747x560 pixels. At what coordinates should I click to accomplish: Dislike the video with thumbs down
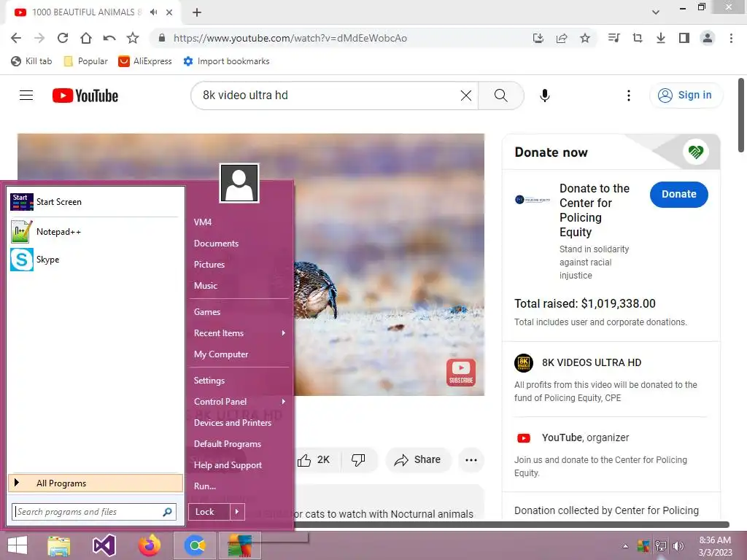(x=358, y=460)
